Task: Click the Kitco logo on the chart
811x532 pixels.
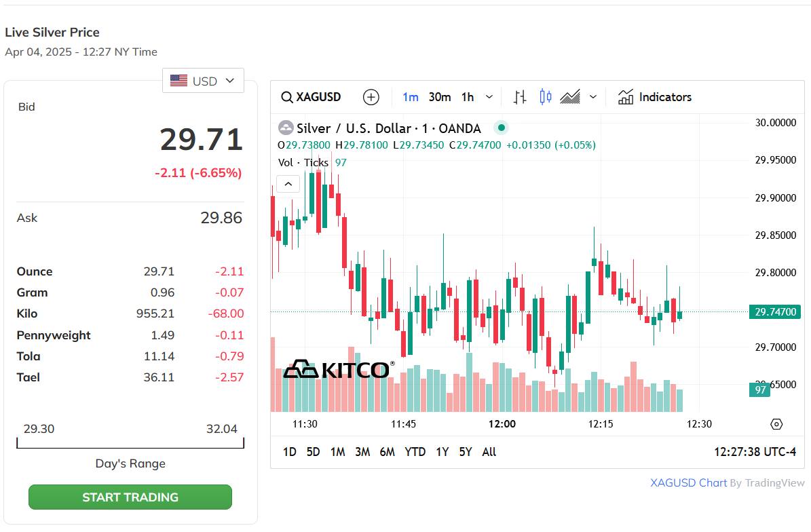Action: [338, 369]
